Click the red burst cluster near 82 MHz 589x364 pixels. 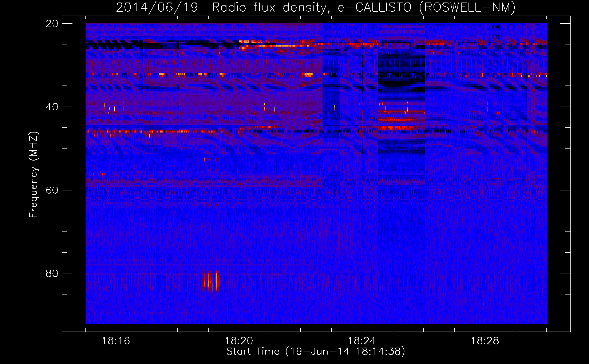(x=212, y=281)
